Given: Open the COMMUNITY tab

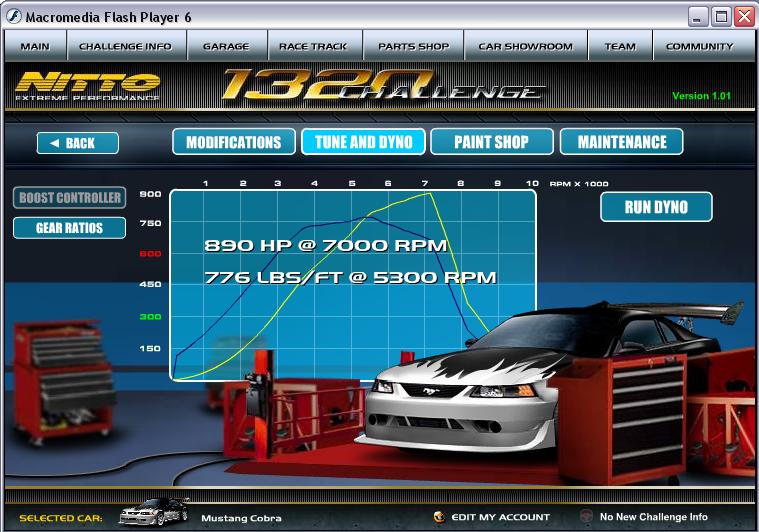Looking at the screenshot, I should pyautogui.click(x=700, y=46).
